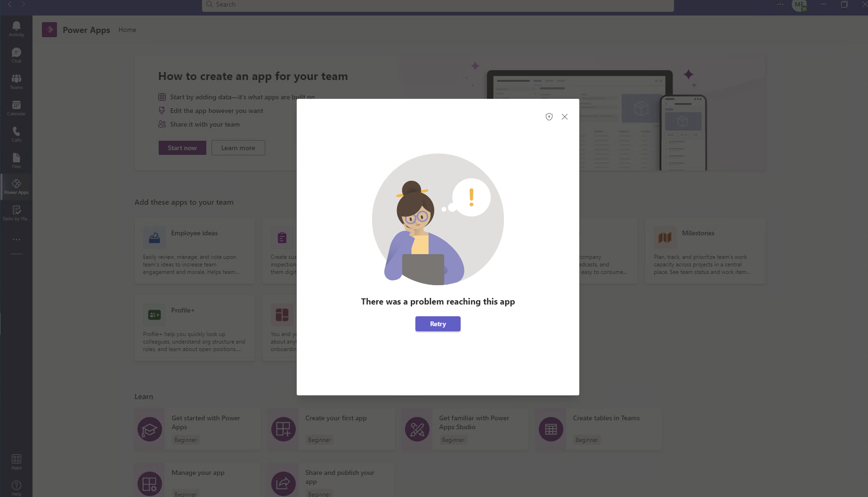Viewport: 868px width, 497px height.
Task: Open Chat in the Teams sidebar
Action: click(x=16, y=55)
